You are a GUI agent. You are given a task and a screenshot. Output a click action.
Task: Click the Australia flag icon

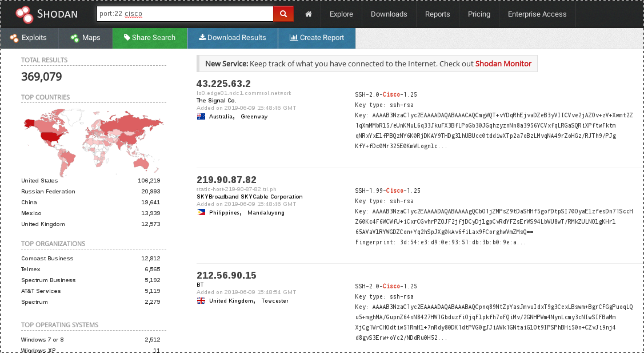[201, 117]
